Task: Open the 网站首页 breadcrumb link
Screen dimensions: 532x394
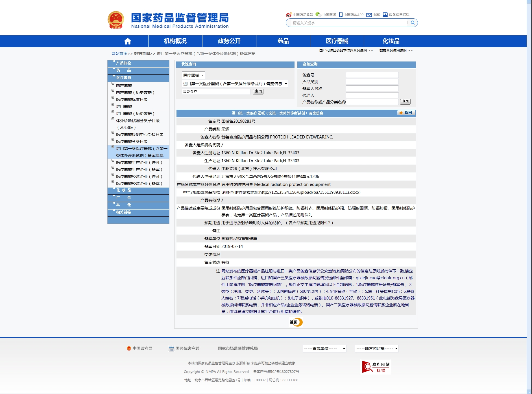Action: point(119,54)
